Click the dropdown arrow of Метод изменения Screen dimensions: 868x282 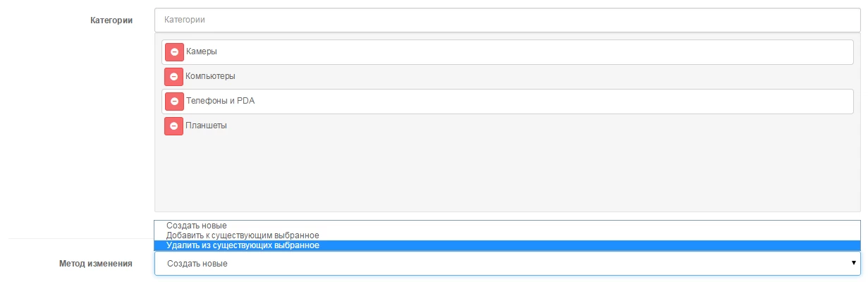pos(854,263)
